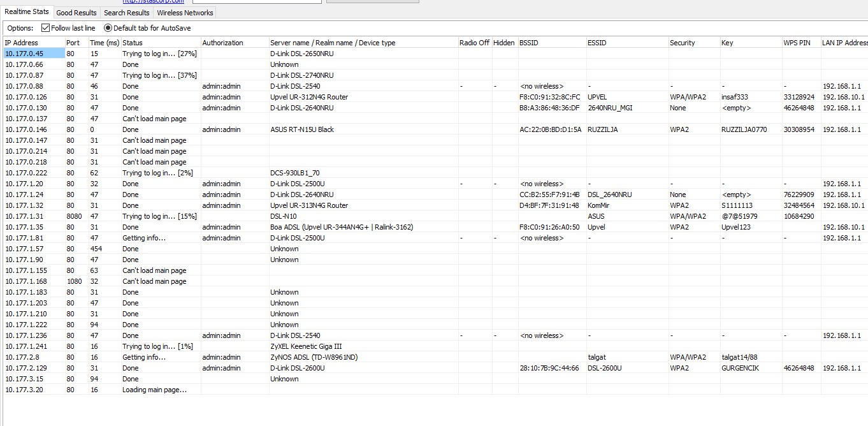Click ASUS RT-N15U Black device name
Viewport: 868px width, 426px height.
point(302,129)
